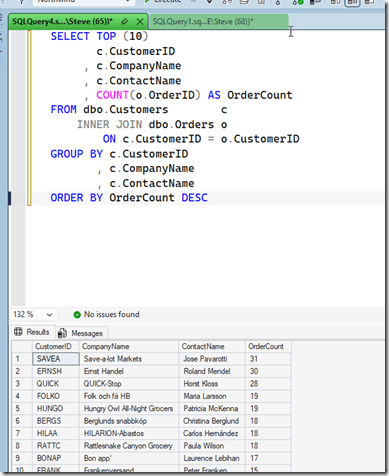Screen dimensions: 389x476
Task: Click the Messages tab icon
Action: click(x=62, y=333)
